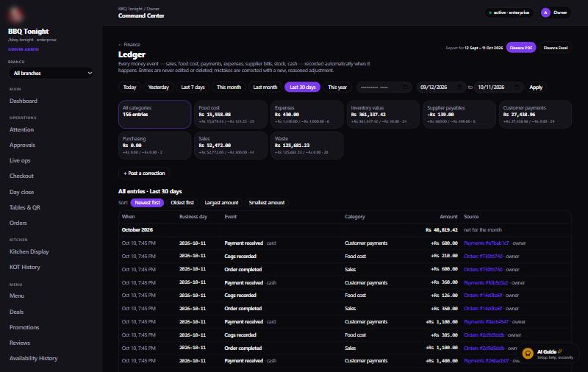Open Live ops in the sidebar
The width and height of the screenshot is (588, 372).
(x=20, y=160)
